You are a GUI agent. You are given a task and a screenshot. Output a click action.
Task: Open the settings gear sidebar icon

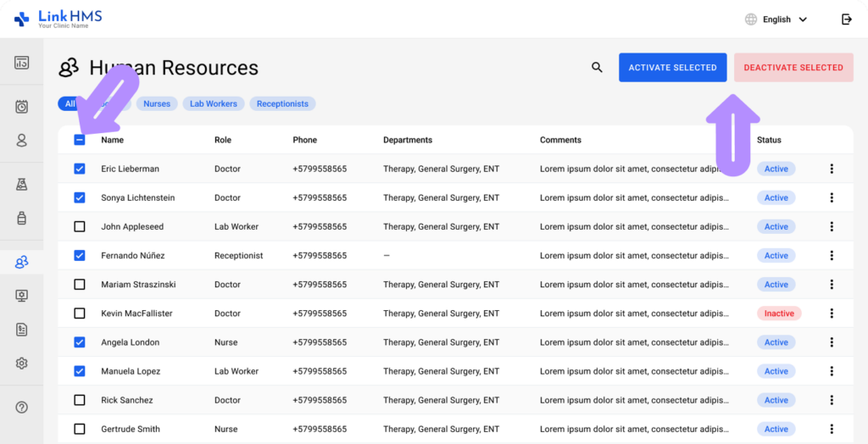click(21, 364)
